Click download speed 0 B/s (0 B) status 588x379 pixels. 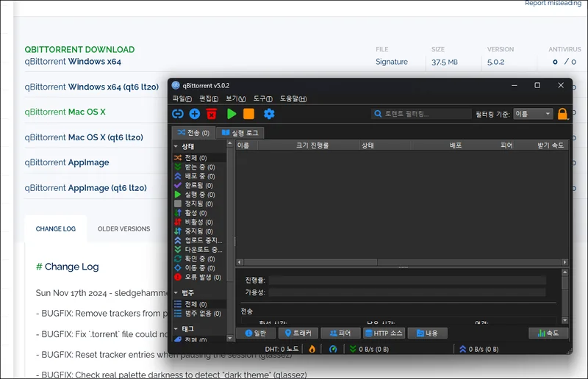click(370, 349)
